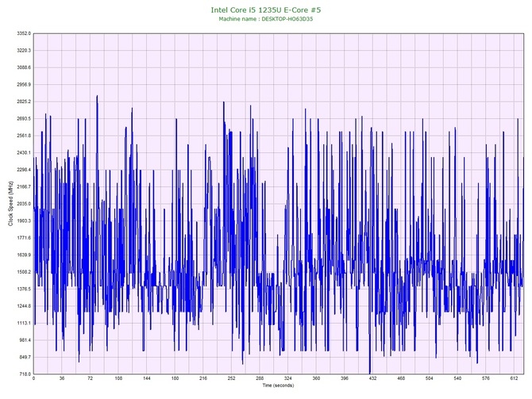The width and height of the screenshot is (532, 399).
Task: Click the 2166.7 y-axis value
Action: pyautogui.click(x=24, y=186)
